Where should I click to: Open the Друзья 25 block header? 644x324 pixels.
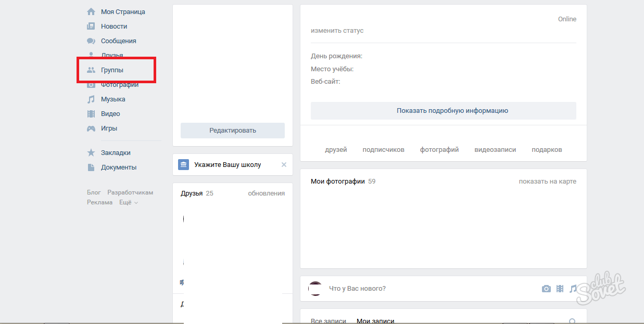click(x=197, y=193)
